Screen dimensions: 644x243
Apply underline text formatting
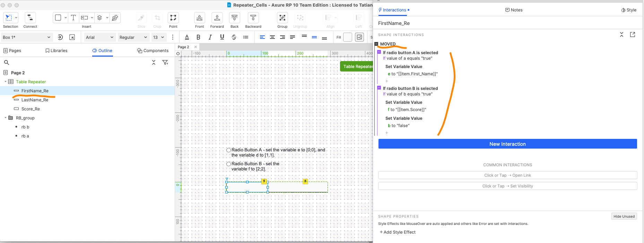(x=222, y=37)
